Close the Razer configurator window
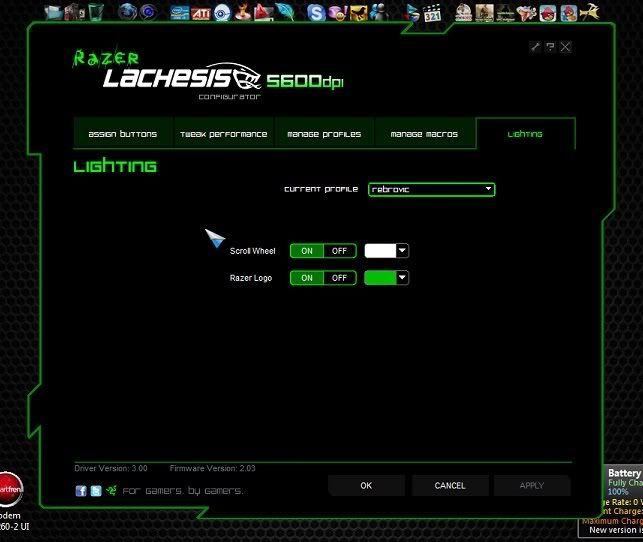 click(x=565, y=47)
